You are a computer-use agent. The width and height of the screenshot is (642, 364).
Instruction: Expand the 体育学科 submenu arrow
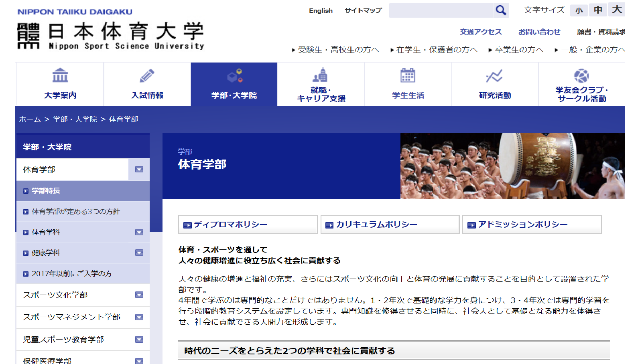(139, 233)
